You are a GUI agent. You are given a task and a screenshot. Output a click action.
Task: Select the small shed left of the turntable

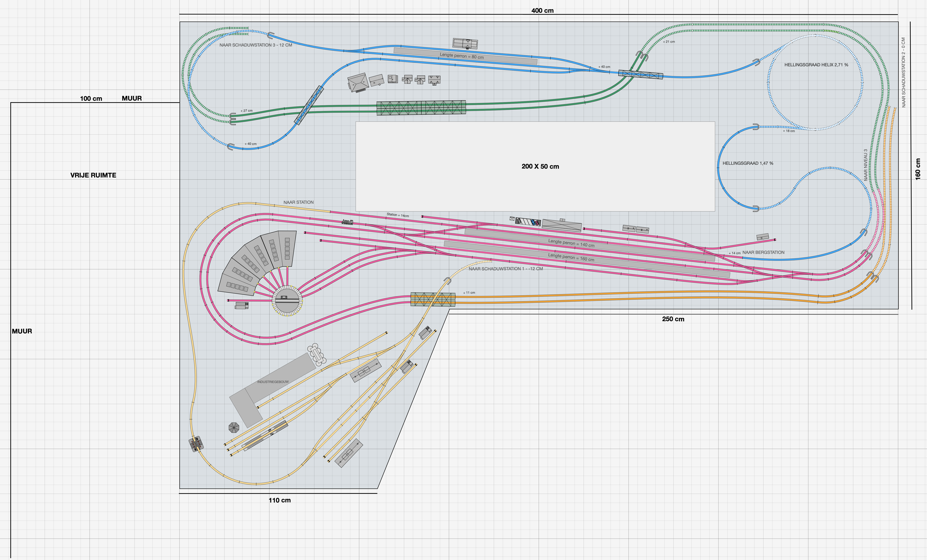(242, 305)
